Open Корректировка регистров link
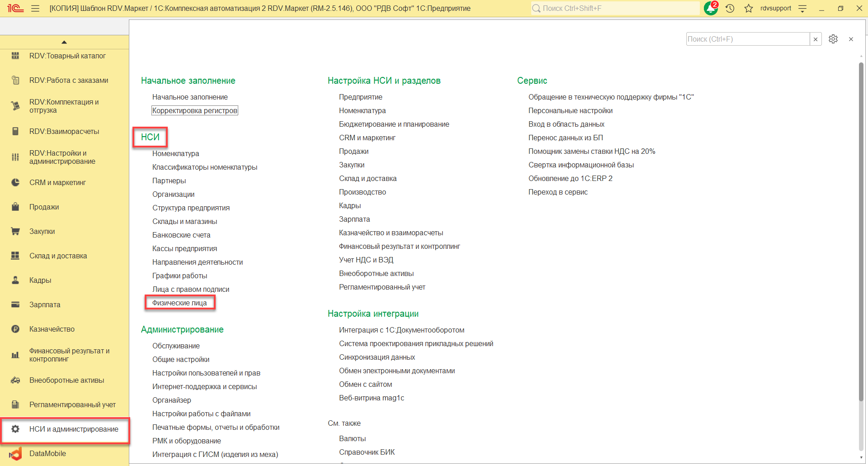This screenshot has height=466, width=868. coord(195,110)
